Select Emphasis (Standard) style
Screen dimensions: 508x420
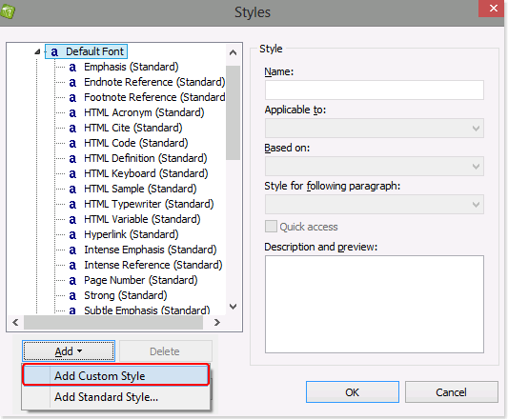[132, 67]
